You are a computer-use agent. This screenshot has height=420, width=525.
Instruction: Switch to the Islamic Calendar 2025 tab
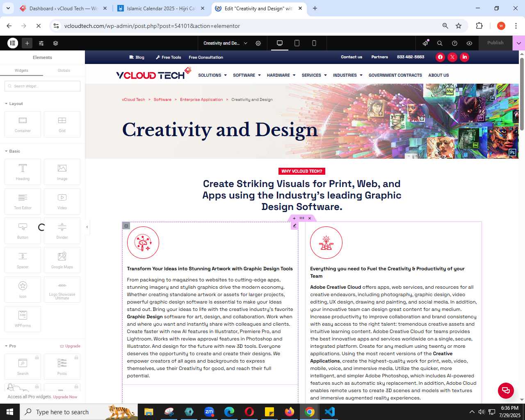(x=161, y=8)
